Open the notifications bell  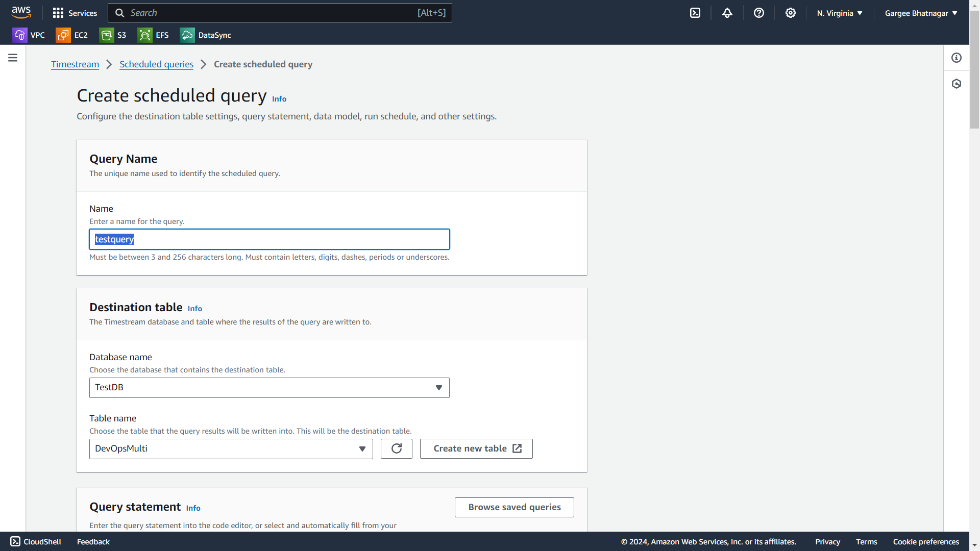point(727,13)
